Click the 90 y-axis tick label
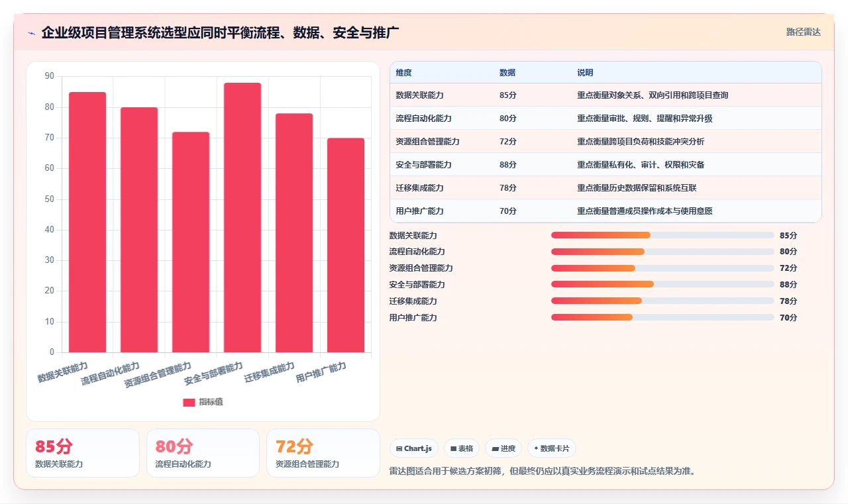This screenshot has width=848, height=504. pyautogui.click(x=50, y=76)
